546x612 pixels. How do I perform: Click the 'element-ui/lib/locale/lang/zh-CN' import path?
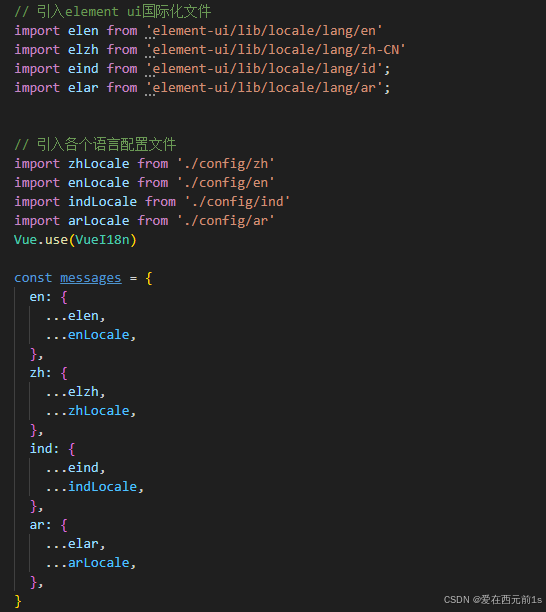pyautogui.click(x=275, y=50)
